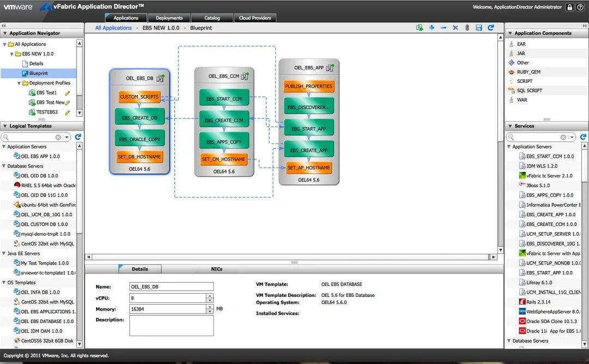Clear Logical Templates search field
The image size is (589, 364).
pyautogui.click(x=58, y=138)
